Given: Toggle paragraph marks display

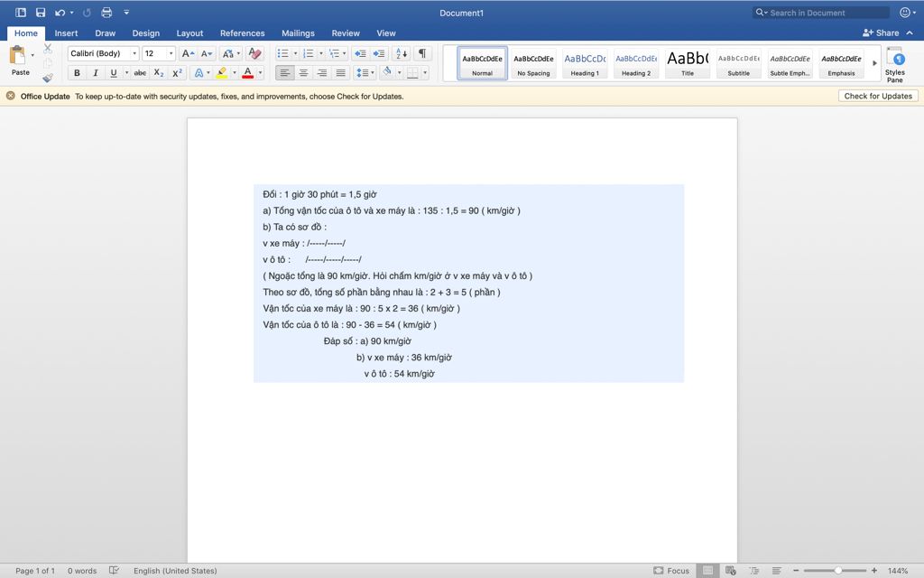Looking at the screenshot, I should (422, 53).
